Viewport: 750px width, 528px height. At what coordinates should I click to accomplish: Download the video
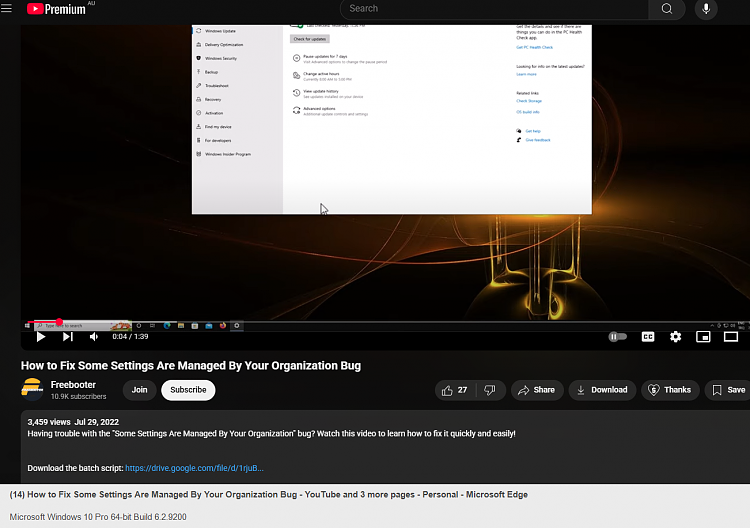click(x=602, y=390)
